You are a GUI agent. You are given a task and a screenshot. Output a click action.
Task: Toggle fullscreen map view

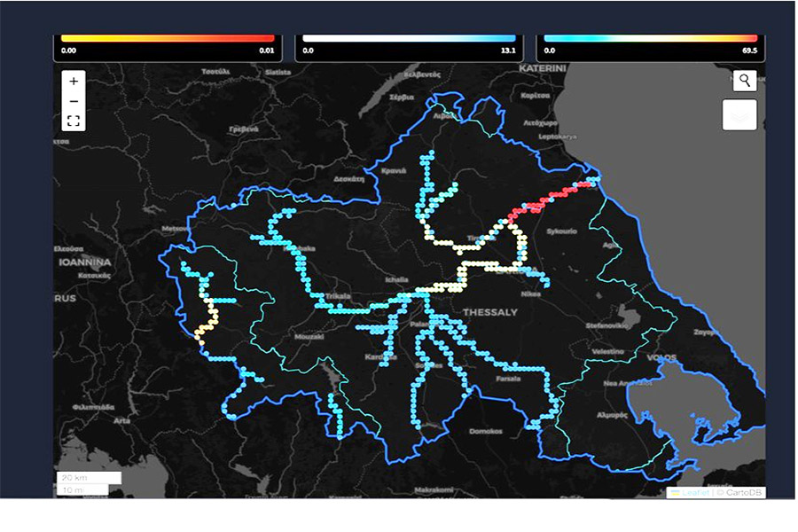click(x=74, y=121)
